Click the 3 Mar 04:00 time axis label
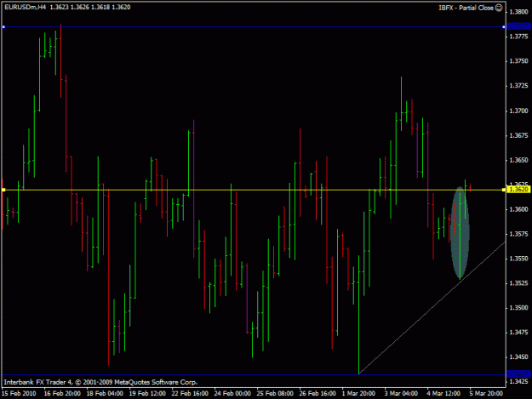532x399 pixels. click(x=401, y=393)
